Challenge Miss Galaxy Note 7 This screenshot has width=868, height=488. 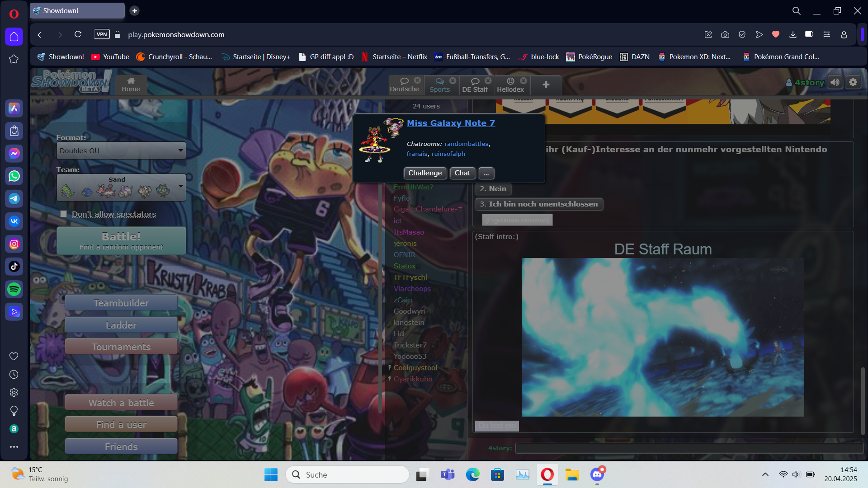coord(425,173)
